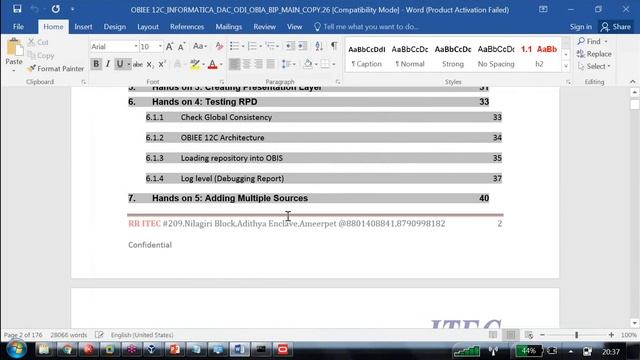640x360 pixels.
Task: Click the Decrease Indent icon
Action: click(290, 47)
